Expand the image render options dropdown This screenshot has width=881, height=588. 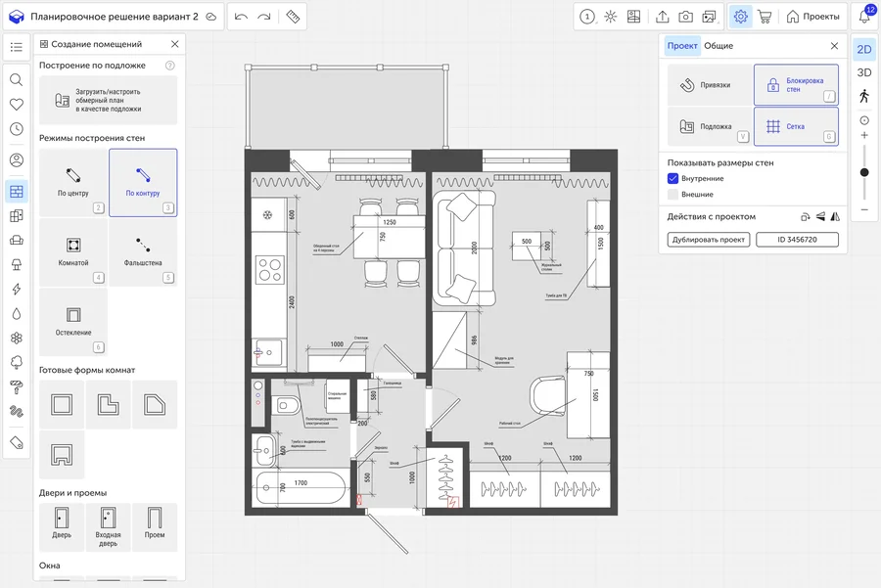pyautogui.click(x=711, y=17)
